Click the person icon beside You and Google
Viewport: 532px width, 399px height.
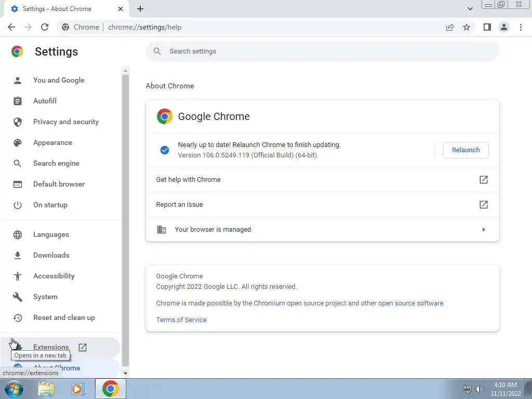point(18,81)
